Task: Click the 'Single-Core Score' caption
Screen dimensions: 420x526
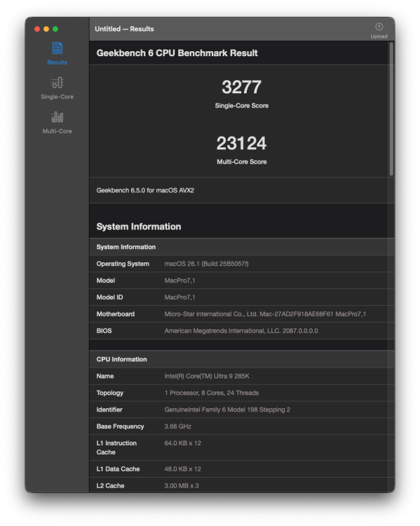Action: pyautogui.click(x=241, y=106)
